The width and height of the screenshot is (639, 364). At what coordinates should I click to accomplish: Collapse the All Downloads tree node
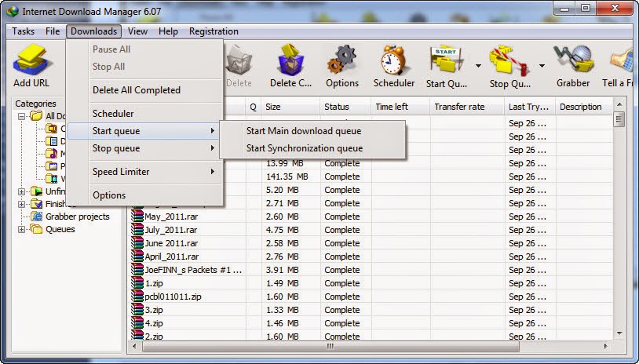coord(22,116)
